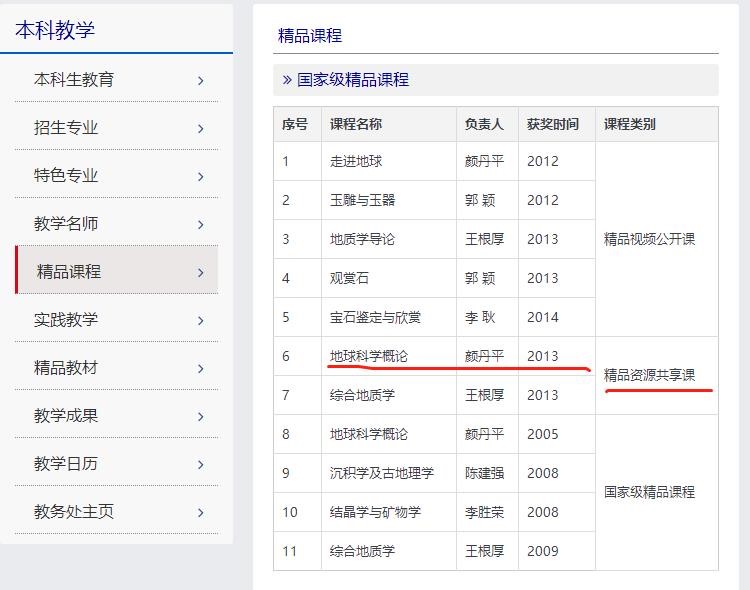Click chevron arrow beside 精品教材
Image resolution: width=750 pixels, height=590 pixels.
tap(201, 368)
